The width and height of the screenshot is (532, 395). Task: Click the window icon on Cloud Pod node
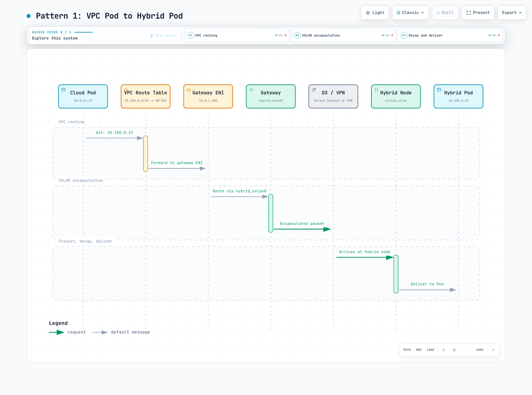(x=64, y=90)
